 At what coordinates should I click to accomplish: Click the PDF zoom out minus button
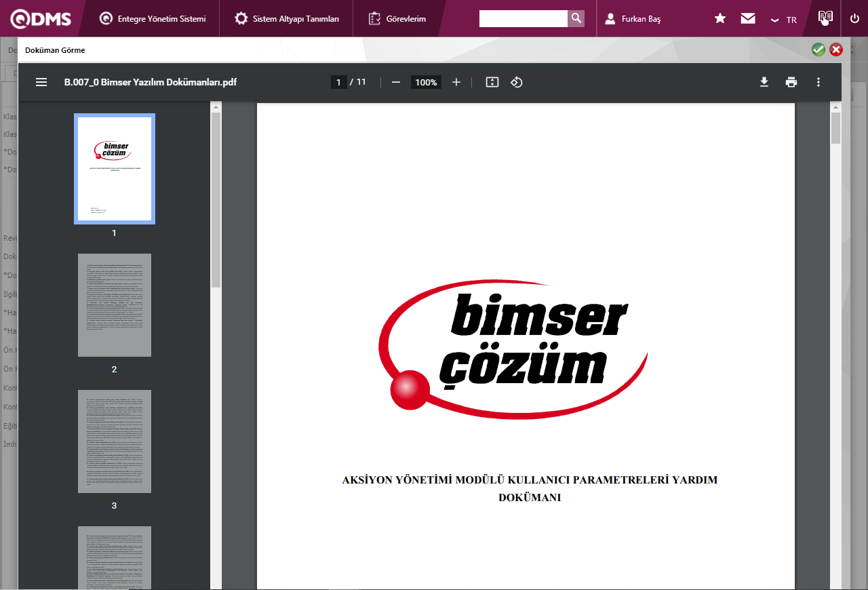tap(396, 82)
